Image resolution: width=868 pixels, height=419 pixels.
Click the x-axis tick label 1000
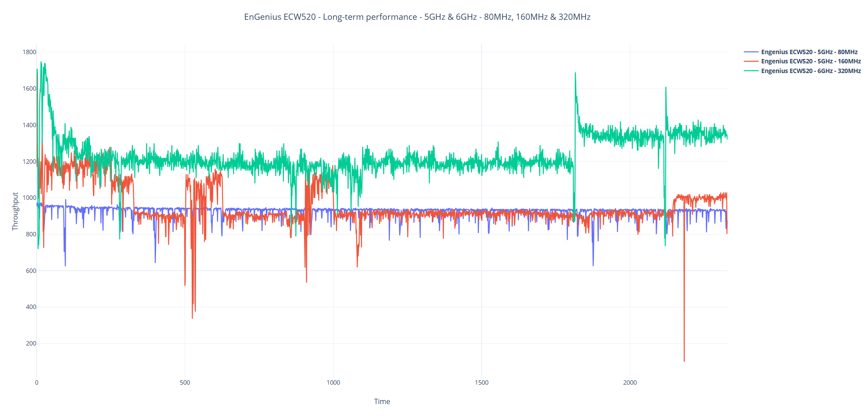333,382
